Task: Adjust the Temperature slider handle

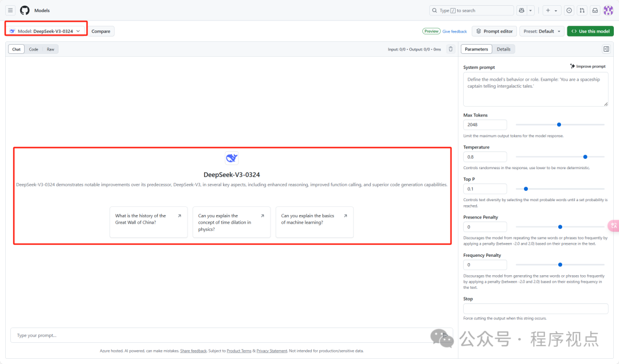Action: 585,156
